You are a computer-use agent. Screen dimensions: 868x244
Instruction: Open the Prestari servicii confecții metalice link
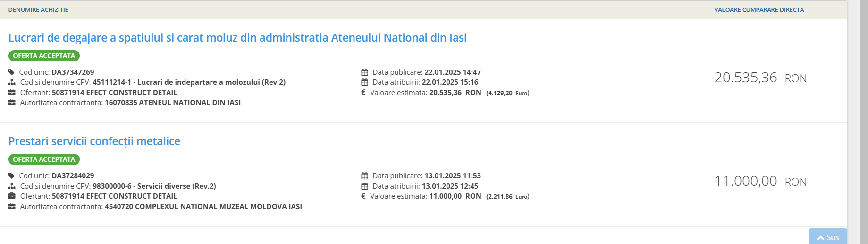tap(94, 141)
